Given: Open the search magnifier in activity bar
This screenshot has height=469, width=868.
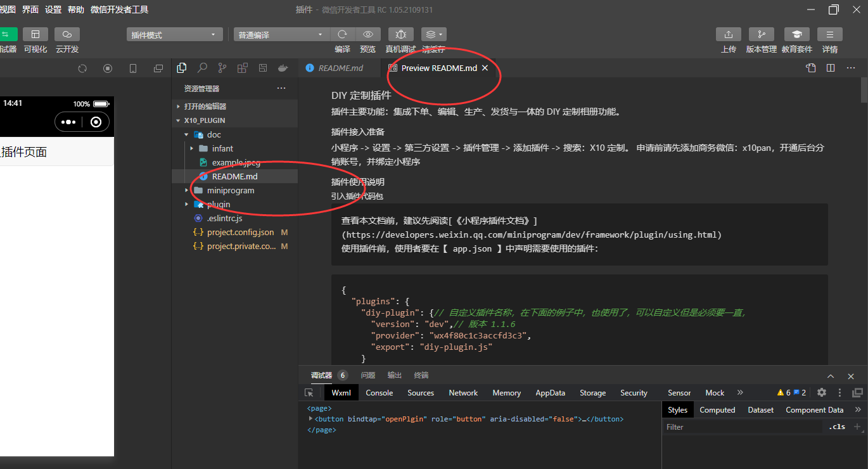Looking at the screenshot, I should tap(202, 68).
